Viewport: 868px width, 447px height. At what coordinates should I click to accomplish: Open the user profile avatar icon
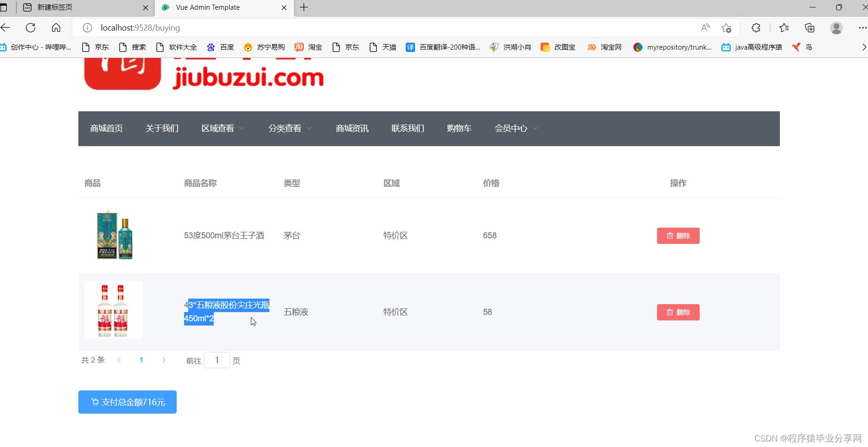click(x=836, y=28)
